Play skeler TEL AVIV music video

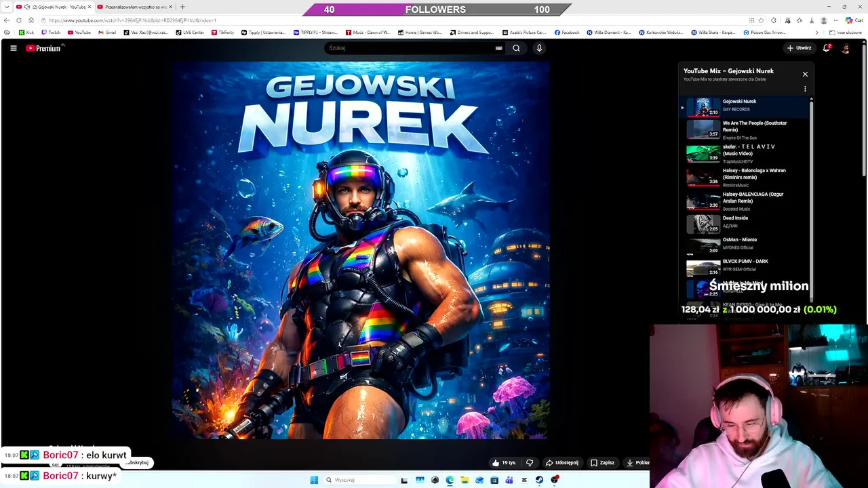(747, 154)
